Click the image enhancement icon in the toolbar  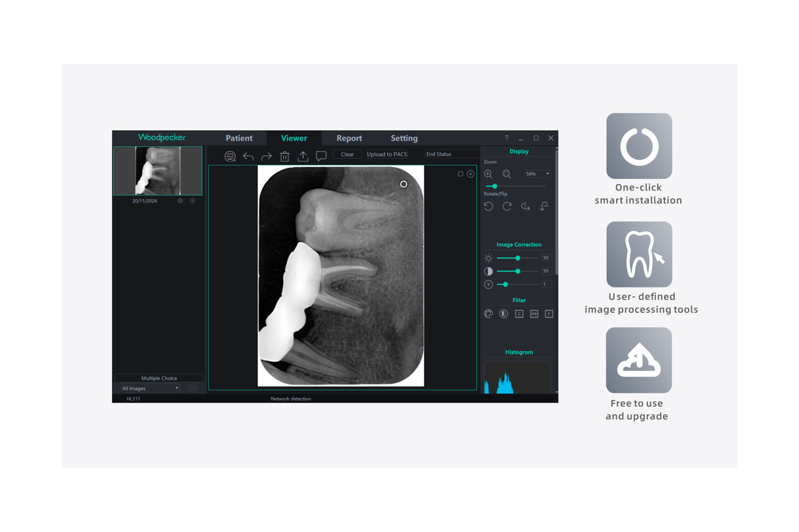point(230,157)
